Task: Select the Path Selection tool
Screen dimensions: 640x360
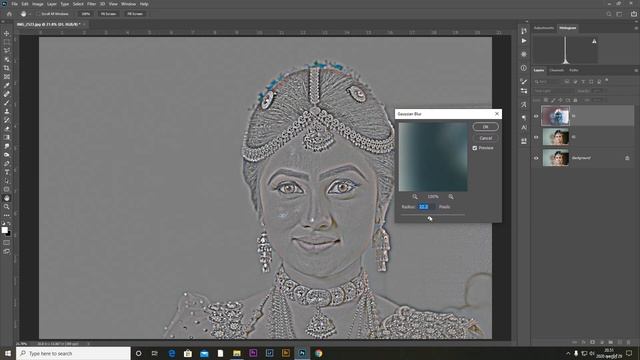Action: coord(7,181)
